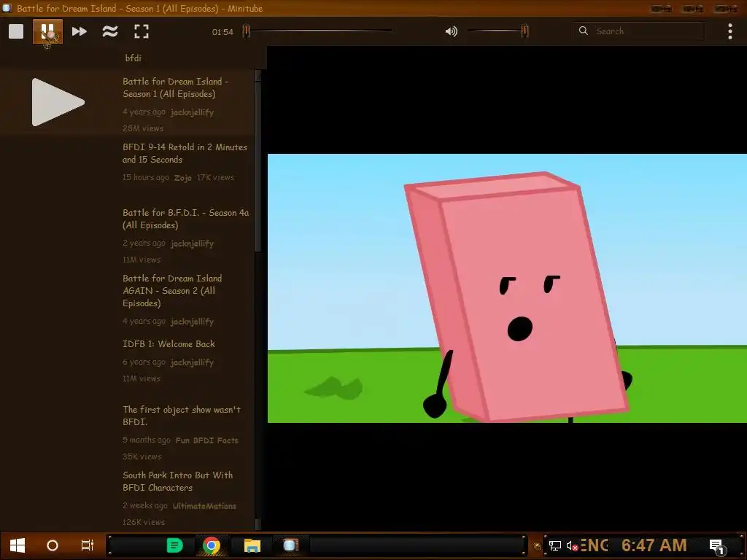Click the video seek bar

[318, 31]
